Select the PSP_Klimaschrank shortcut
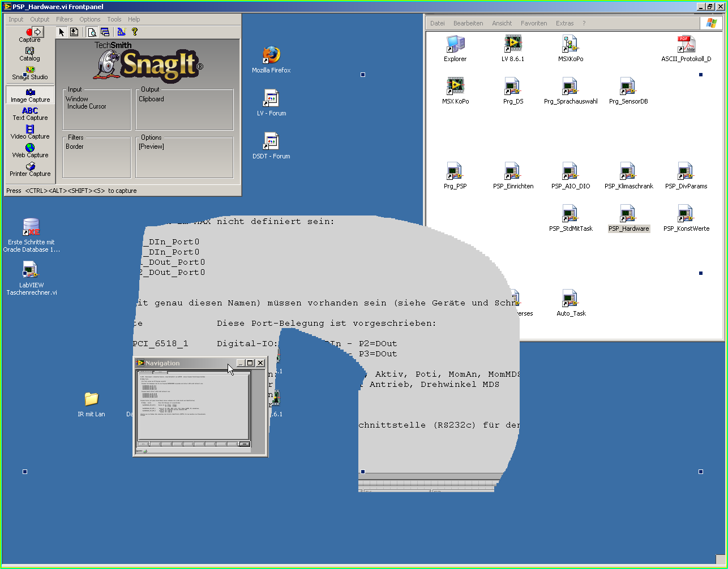 tap(628, 171)
